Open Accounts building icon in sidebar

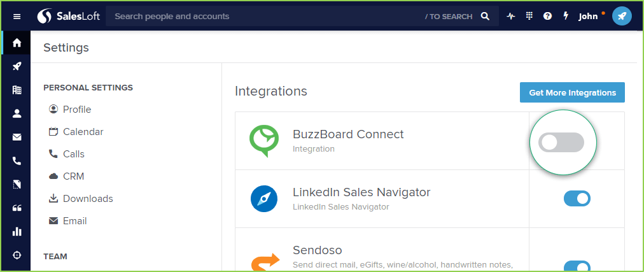point(17,90)
